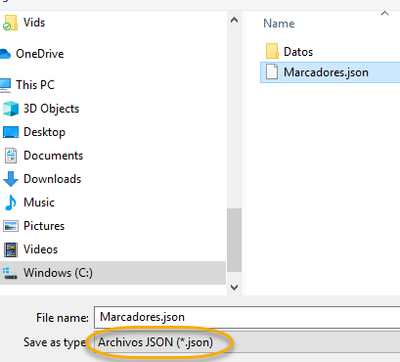Image resolution: width=400 pixels, height=362 pixels.
Task: Click the navigation pane scrollbar thumb
Action: [x=234, y=240]
